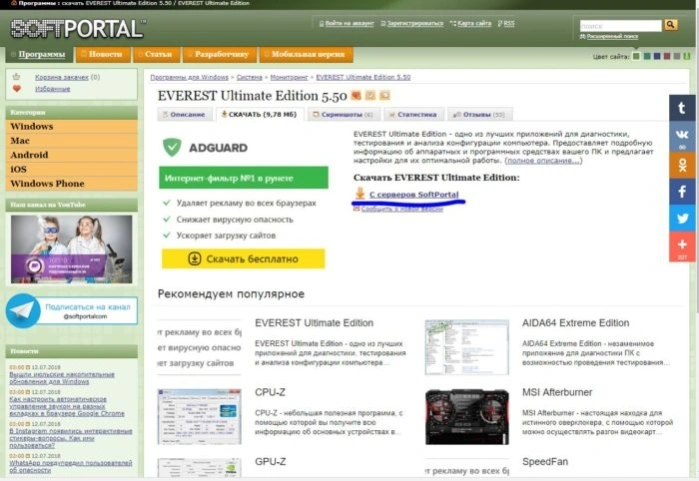Open the YouTube channel video thumbnail
The height and width of the screenshot is (481, 699).
[71, 249]
